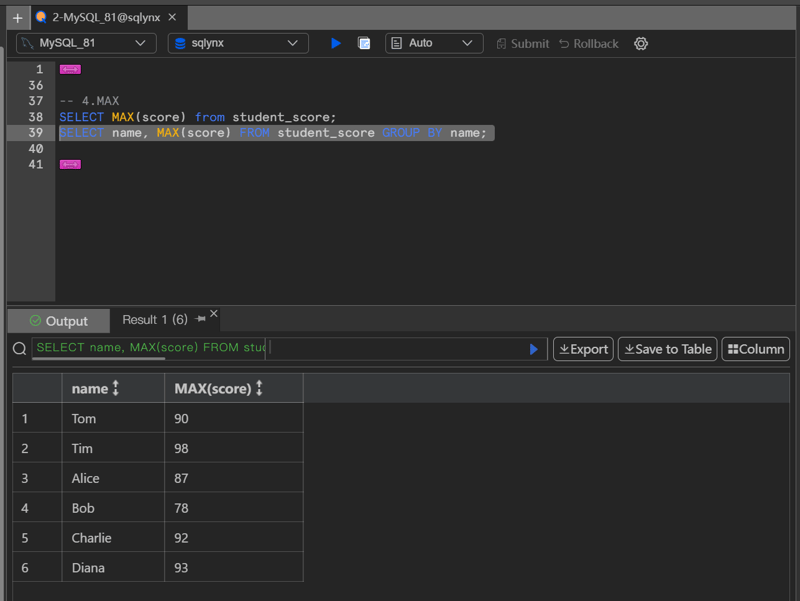Select the cell containing Diana
Screen dimensions: 800x601
coord(113,568)
